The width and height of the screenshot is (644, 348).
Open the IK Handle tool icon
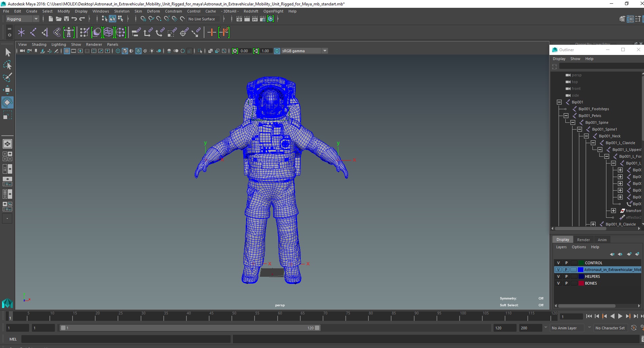click(x=45, y=33)
